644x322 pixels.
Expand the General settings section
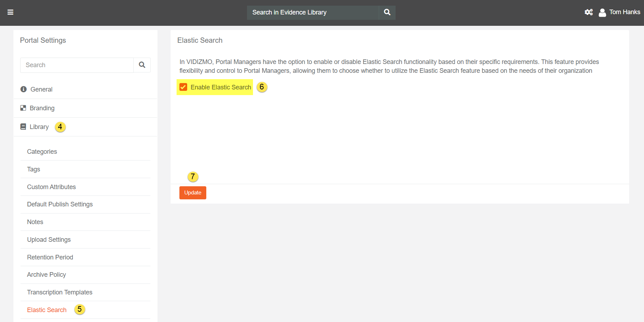coord(41,89)
